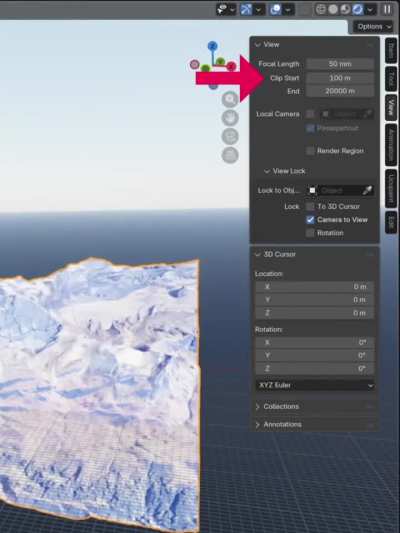This screenshot has height=533, width=400.
Task: Toggle Show Overlays button in header
Action: pyautogui.click(x=276, y=10)
